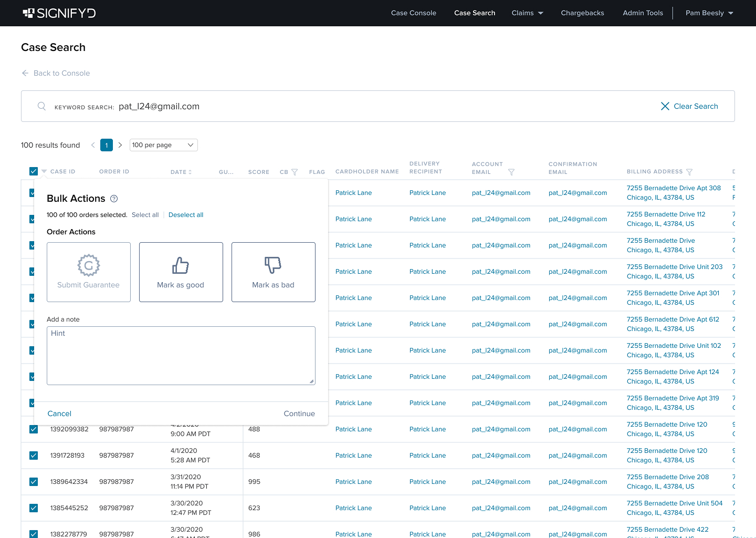The height and width of the screenshot is (538, 756).
Task: Click date 4/1/2020 5:28 AM PDT
Action: (x=190, y=456)
